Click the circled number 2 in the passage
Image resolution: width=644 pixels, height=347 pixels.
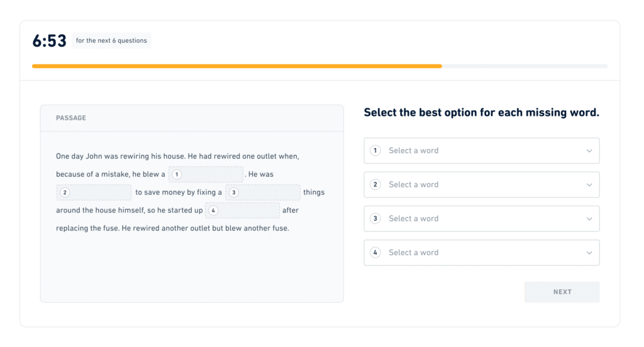[x=65, y=193]
